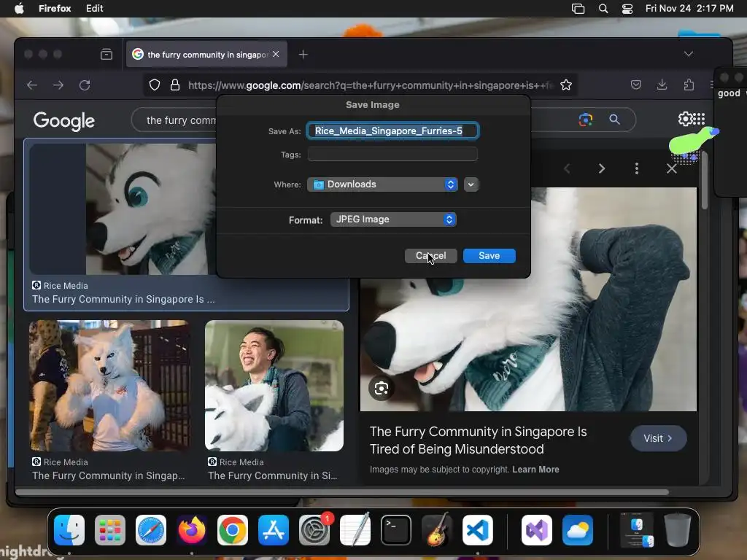Screen dimensions: 747x560
Task: Open laughing man with fursuit thumbnail
Action: (274, 386)
